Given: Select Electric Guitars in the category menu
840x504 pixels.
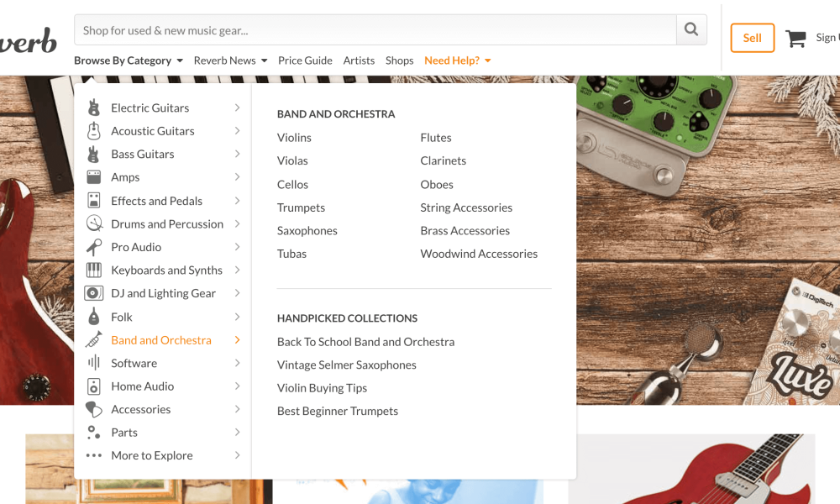Looking at the screenshot, I should (150, 108).
